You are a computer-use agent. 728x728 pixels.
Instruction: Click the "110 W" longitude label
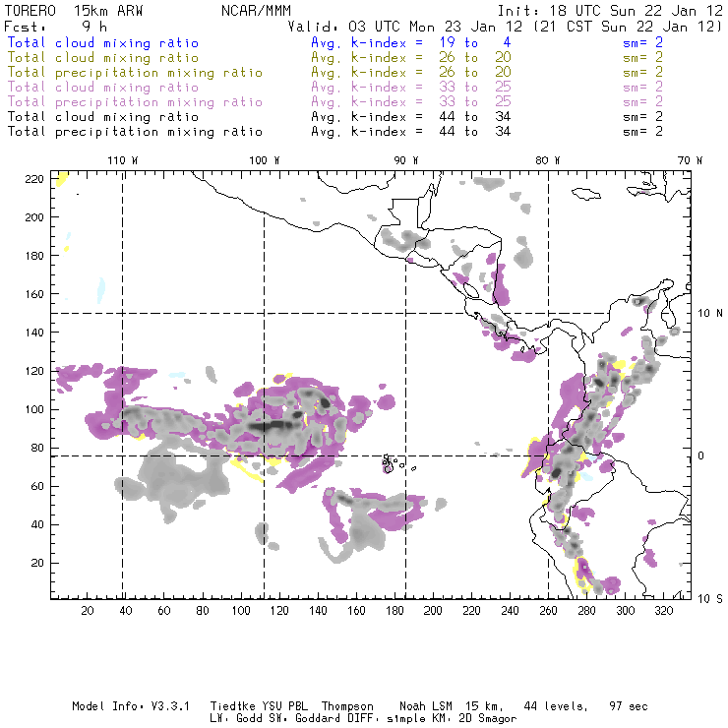(123, 160)
